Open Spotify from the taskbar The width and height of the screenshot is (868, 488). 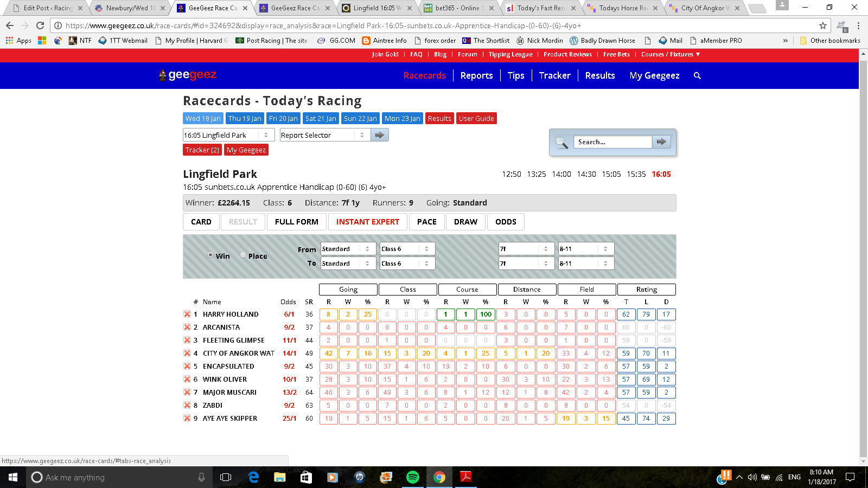coord(413,477)
